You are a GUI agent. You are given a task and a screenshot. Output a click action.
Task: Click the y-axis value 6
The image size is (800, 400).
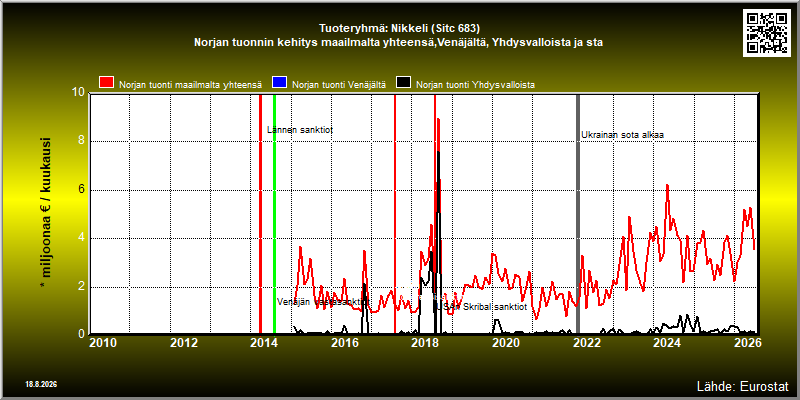(x=82, y=190)
